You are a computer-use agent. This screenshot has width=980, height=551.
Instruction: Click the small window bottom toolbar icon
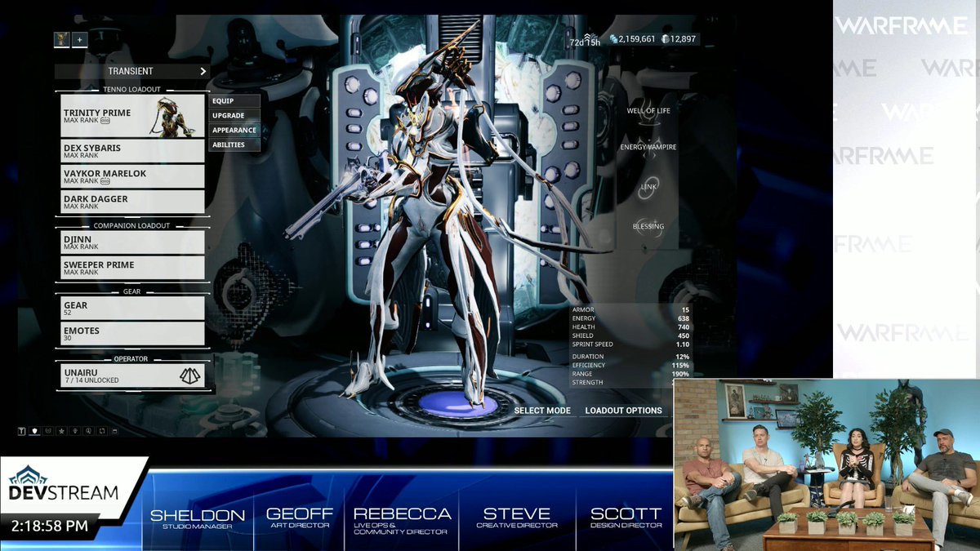pyautogui.click(x=114, y=430)
